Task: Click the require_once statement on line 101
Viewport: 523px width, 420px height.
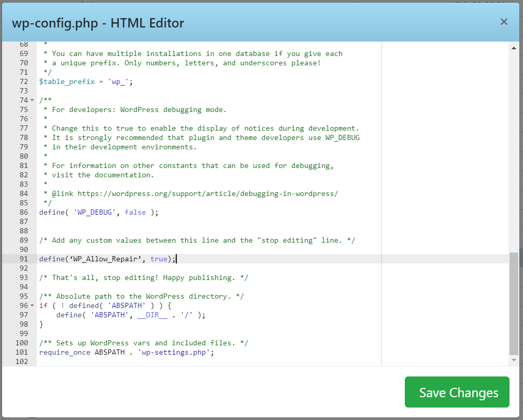Action: coord(63,352)
